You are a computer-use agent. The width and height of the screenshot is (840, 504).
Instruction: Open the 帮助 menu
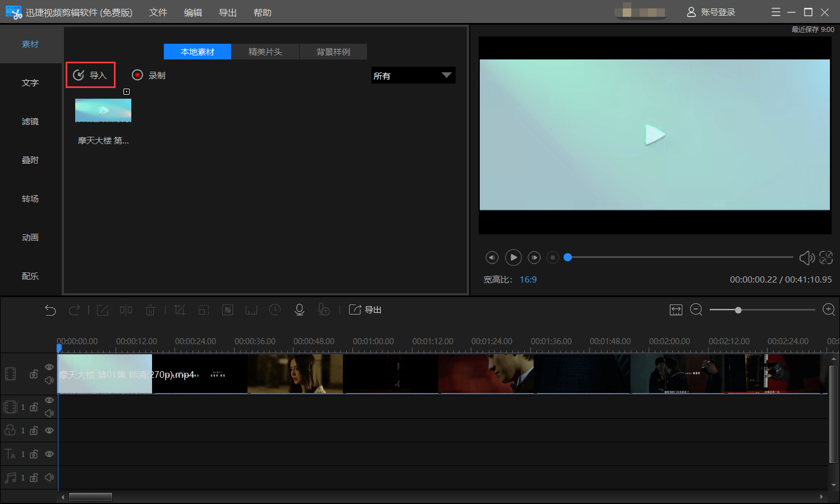(263, 12)
